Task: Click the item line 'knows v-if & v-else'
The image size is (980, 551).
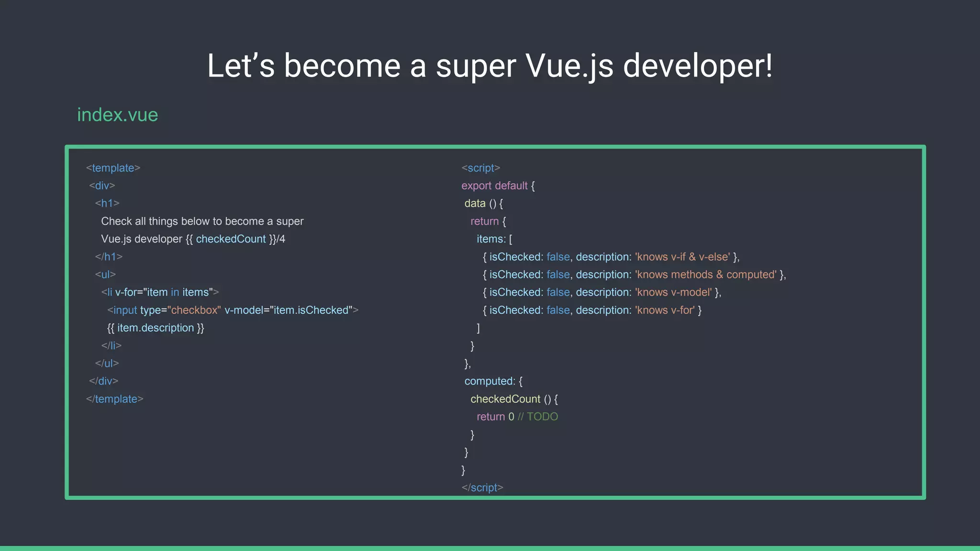Action: [611, 257]
